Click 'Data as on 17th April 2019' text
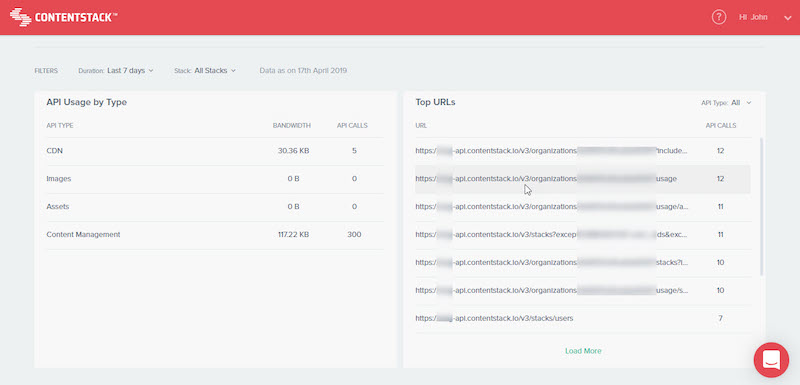 (303, 71)
